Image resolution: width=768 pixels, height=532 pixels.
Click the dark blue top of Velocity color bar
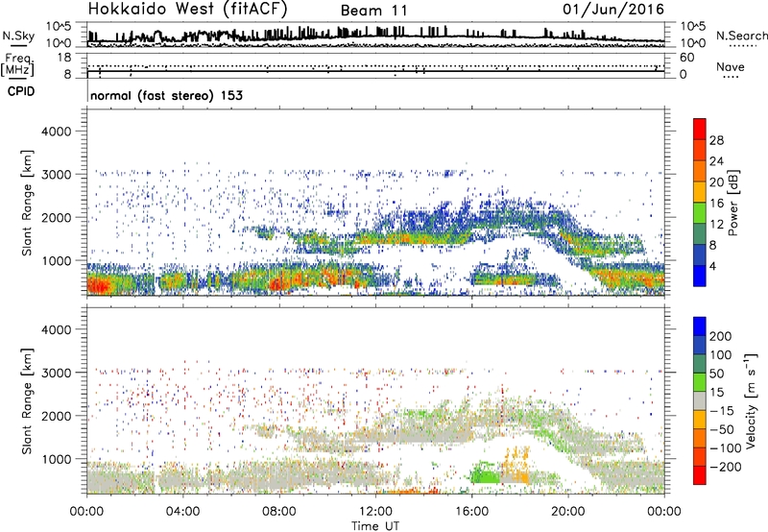(700, 326)
